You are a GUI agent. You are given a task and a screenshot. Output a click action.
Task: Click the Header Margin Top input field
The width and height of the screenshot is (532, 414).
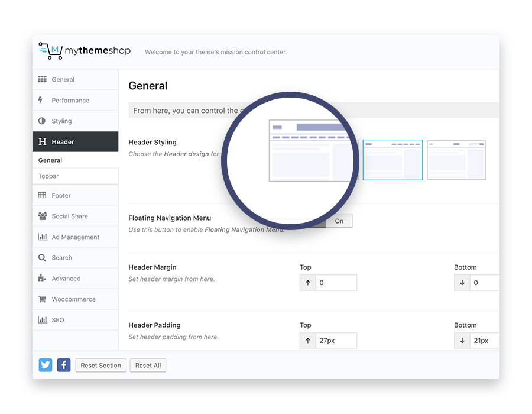point(336,283)
